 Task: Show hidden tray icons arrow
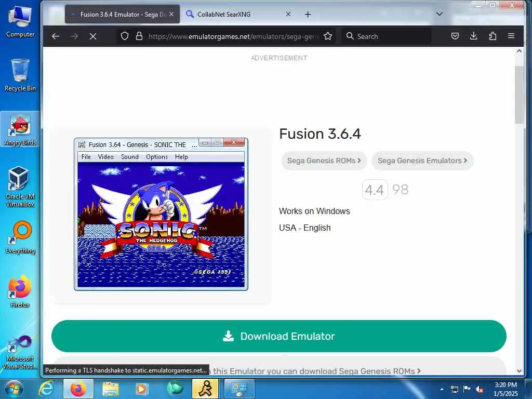tap(442, 390)
